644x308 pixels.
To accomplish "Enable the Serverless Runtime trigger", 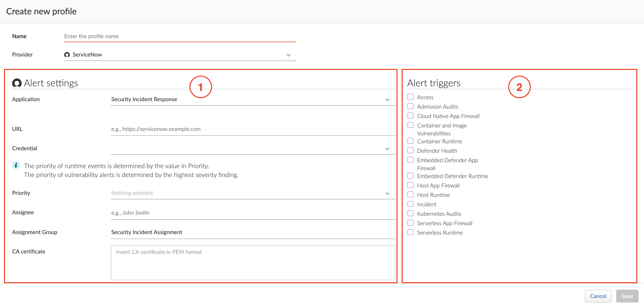I will [x=410, y=232].
